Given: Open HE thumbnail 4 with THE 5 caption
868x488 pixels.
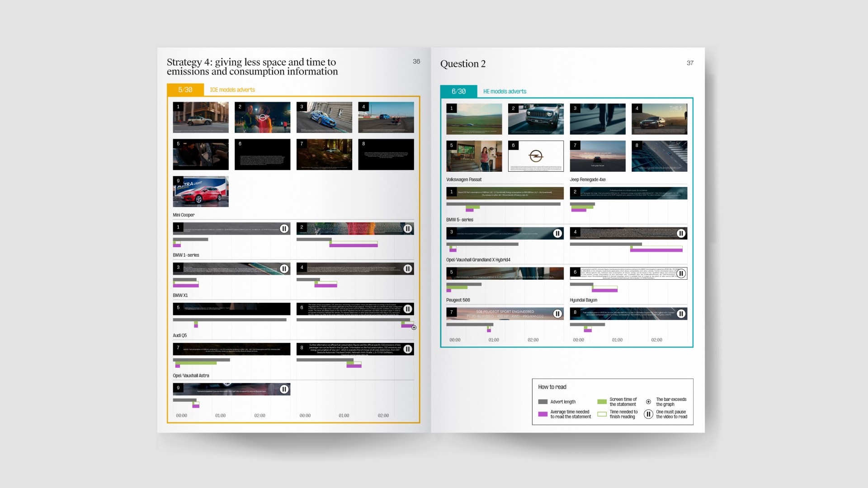Looking at the screenshot, I should [660, 119].
